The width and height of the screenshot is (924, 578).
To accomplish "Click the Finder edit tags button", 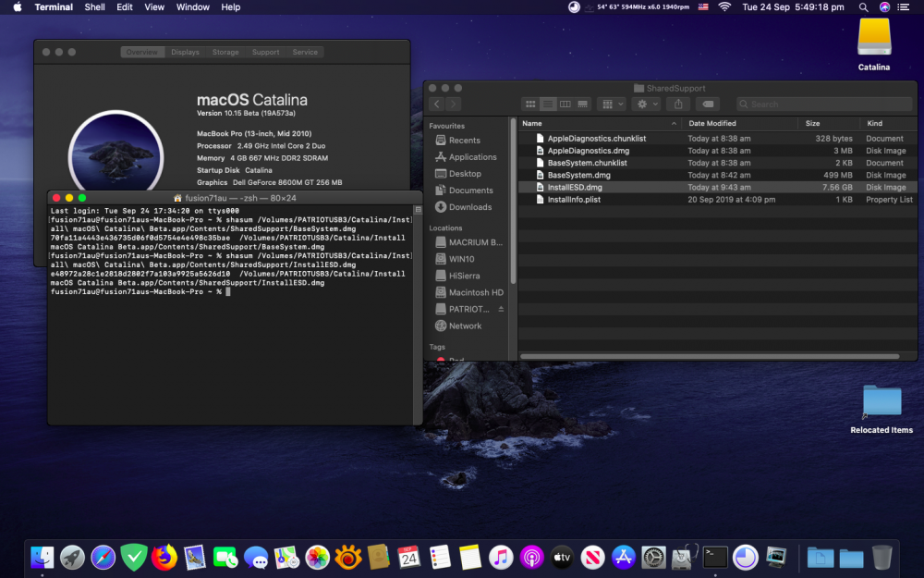I will [x=708, y=105].
